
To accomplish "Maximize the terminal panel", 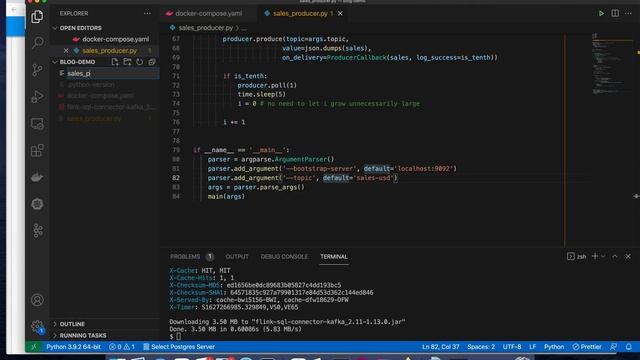I will [615, 256].
